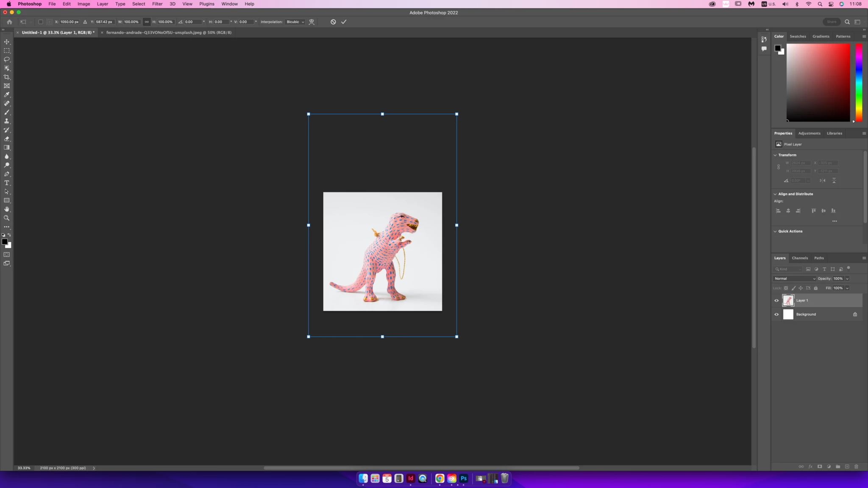Click the Share button
This screenshot has width=868, height=488.
pyautogui.click(x=831, y=22)
